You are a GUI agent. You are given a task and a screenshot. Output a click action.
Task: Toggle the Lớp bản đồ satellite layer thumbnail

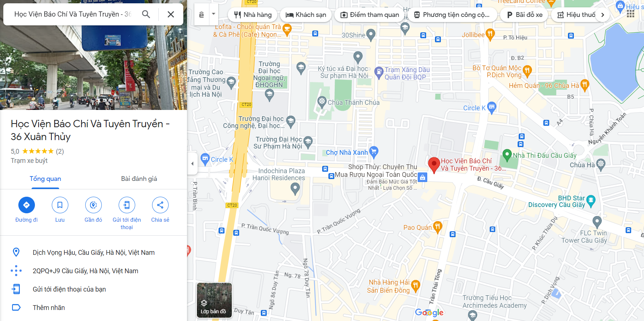[214, 300]
